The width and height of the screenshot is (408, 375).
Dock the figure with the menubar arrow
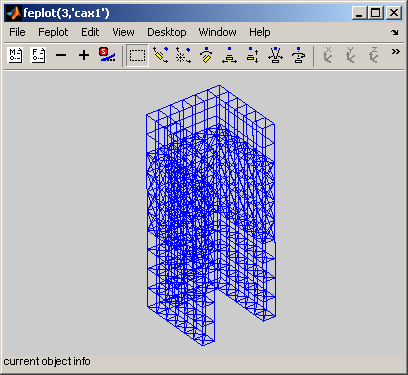pos(395,32)
